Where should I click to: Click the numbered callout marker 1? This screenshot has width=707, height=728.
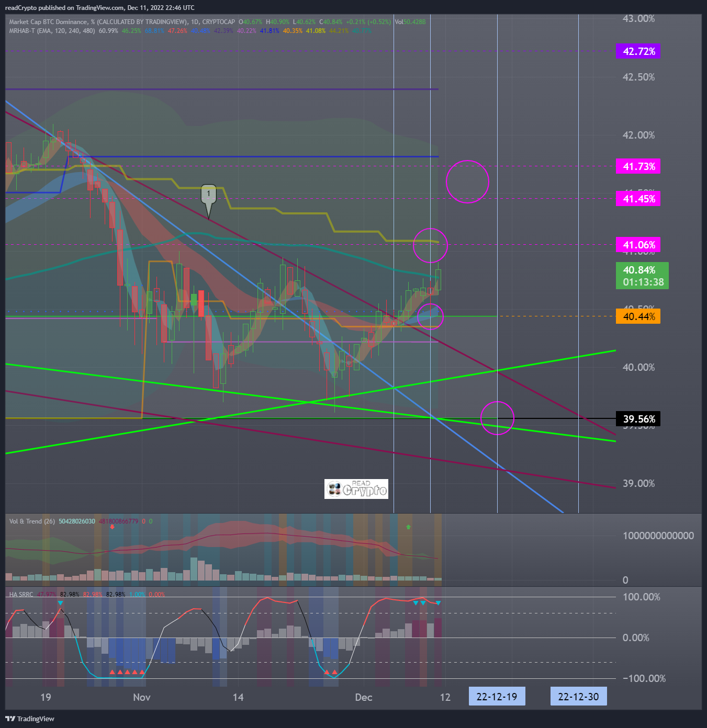(x=209, y=200)
